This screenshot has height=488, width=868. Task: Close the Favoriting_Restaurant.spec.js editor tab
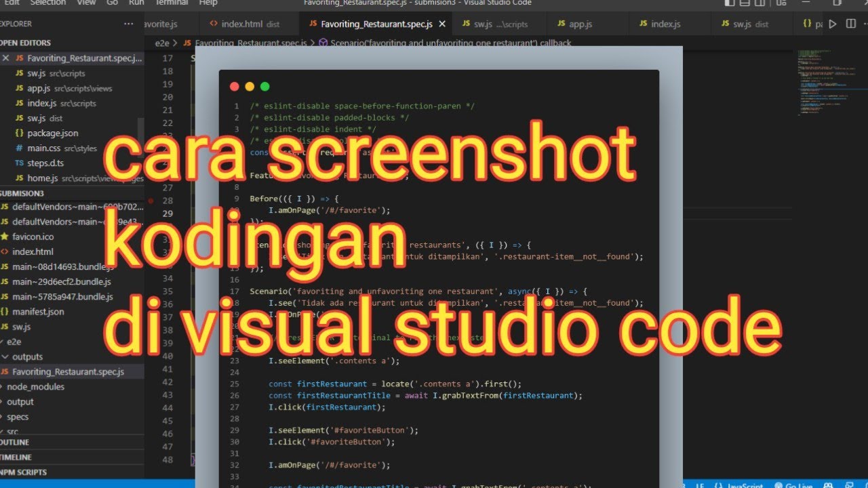pyautogui.click(x=442, y=24)
